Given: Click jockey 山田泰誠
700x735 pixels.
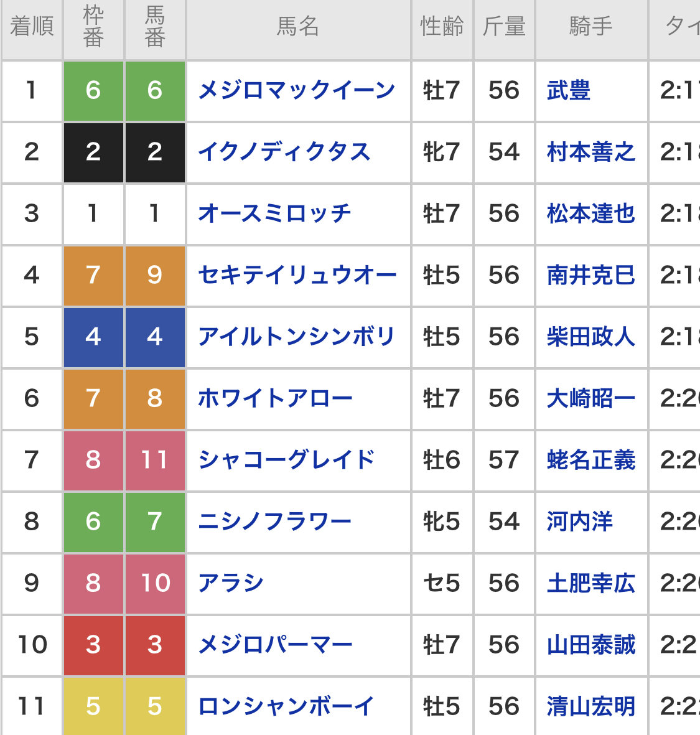Looking at the screenshot, I should (590, 645).
